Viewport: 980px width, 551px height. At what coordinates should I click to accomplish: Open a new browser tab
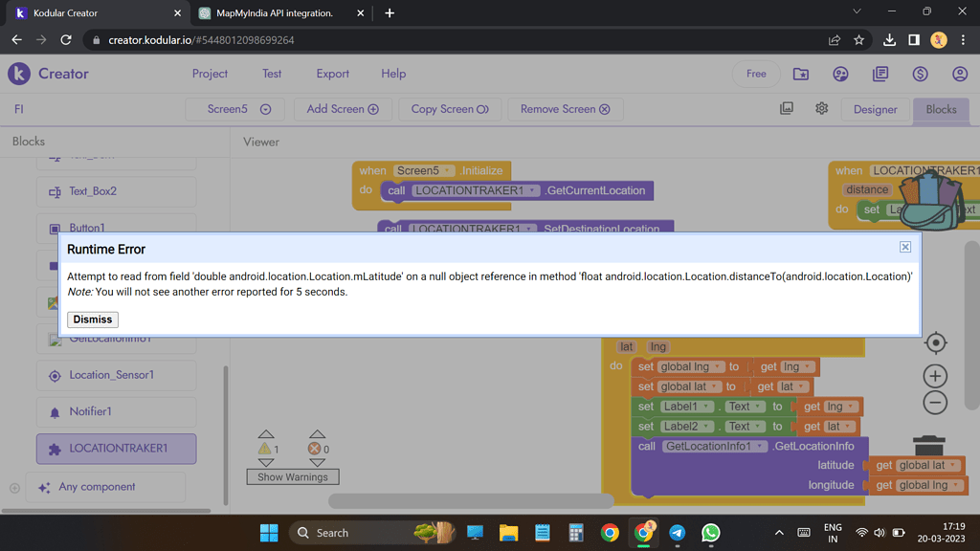pyautogui.click(x=390, y=13)
